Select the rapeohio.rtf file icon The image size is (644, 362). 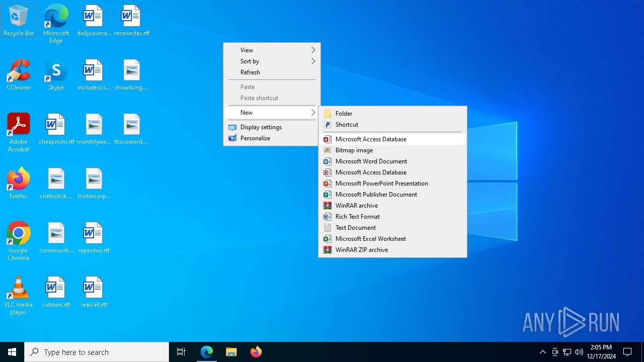pyautogui.click(x=94, y=237)
